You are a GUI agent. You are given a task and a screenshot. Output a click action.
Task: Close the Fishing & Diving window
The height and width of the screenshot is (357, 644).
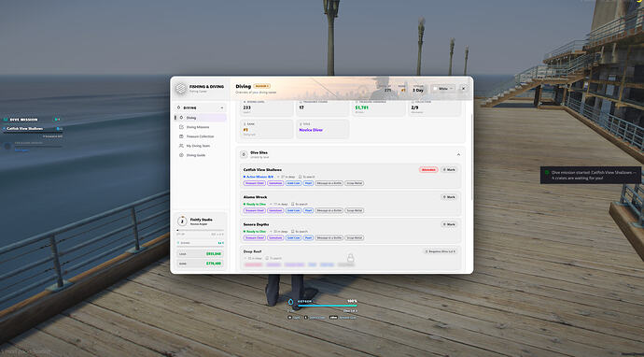[x=463, y=89]
